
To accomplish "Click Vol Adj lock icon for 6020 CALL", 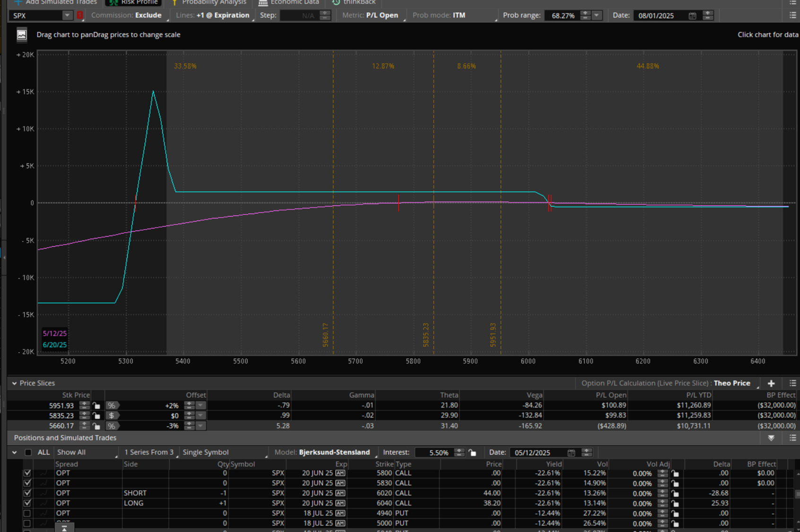I will (675, 493).
